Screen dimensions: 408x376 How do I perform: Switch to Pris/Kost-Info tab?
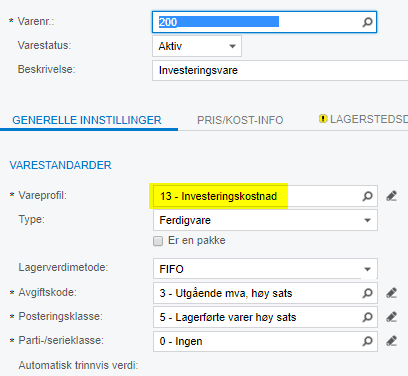(x=240, y=120)
